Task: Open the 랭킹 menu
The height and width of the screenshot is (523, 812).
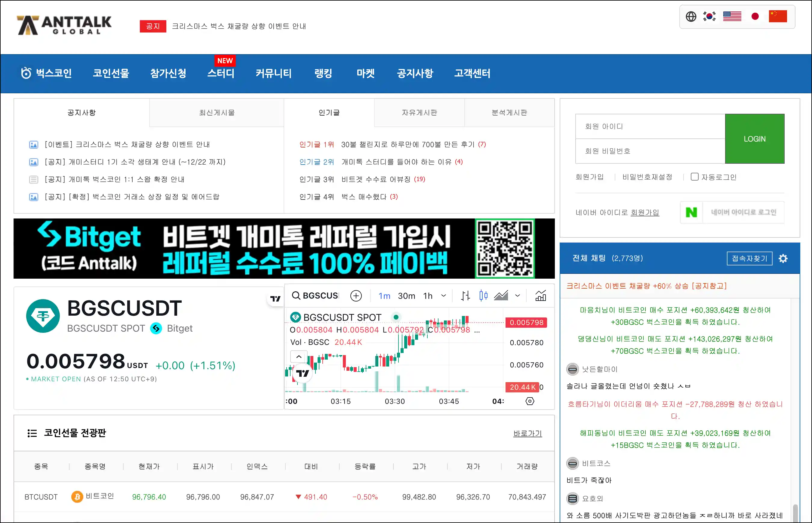Action: (323, 73)
